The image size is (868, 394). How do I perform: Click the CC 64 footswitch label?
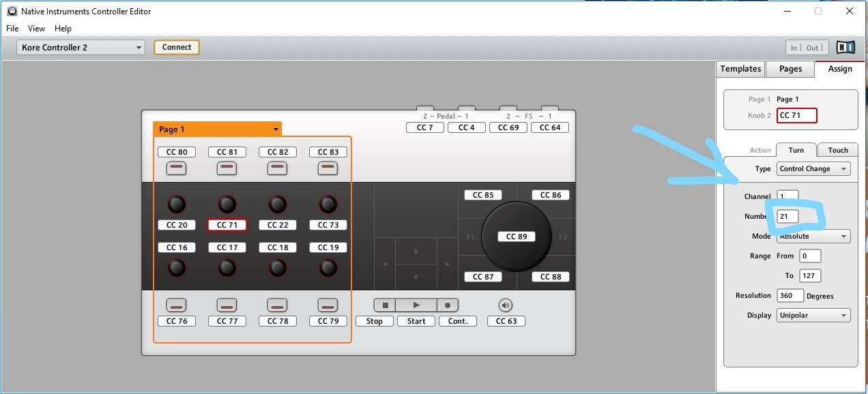pyautogui.click(x=550, y=127)
